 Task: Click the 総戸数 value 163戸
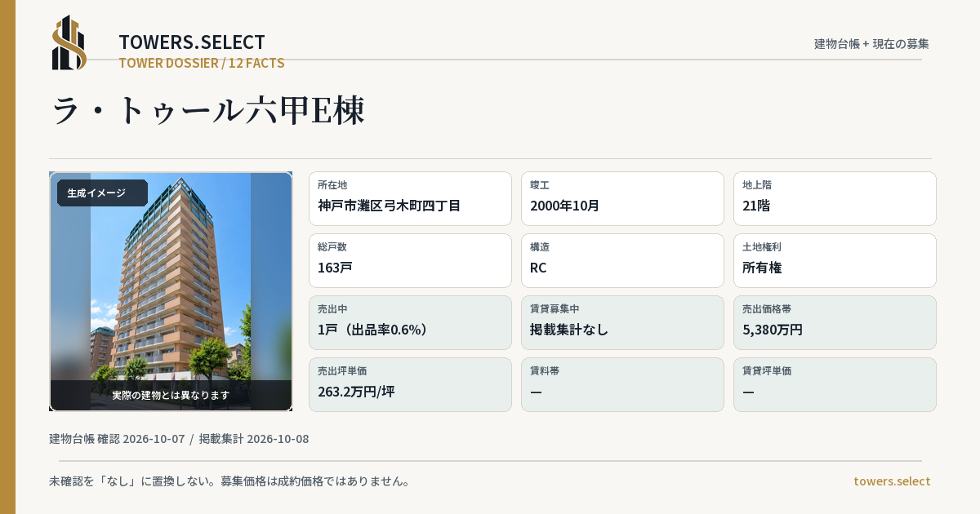pyautogui.click(x=335, y=268)
